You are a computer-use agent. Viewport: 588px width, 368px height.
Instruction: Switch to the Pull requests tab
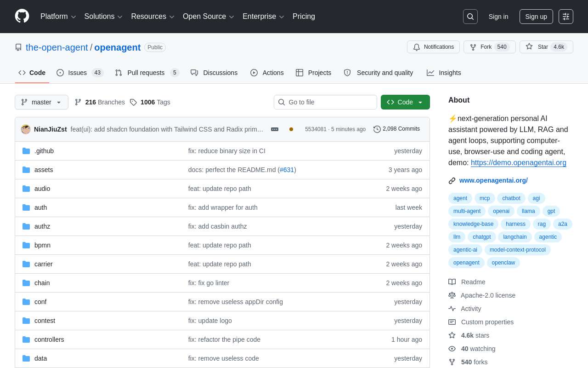click(147, 73)
